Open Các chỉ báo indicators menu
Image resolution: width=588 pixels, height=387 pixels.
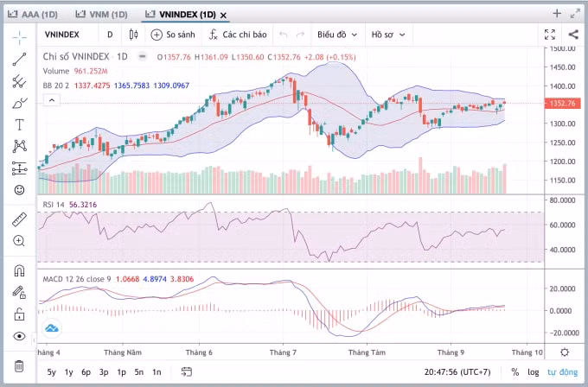coord(238,35)
